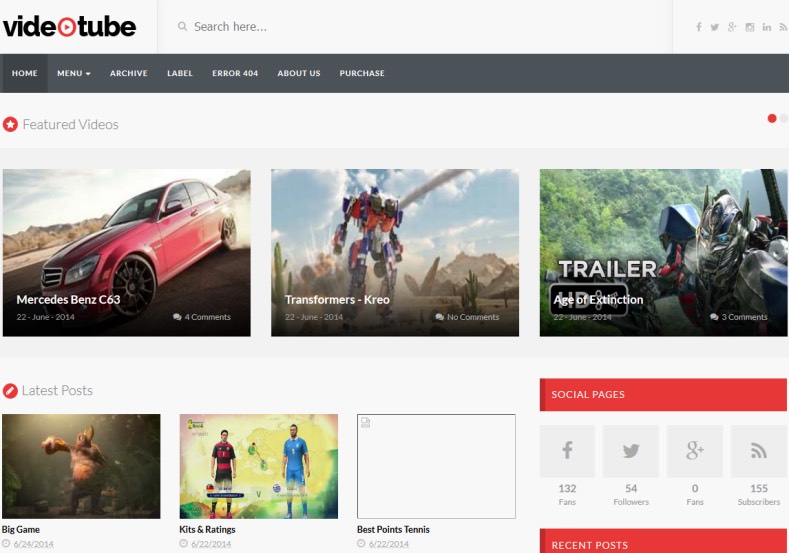This screenshot has width=789, height=553.
Task: Go to the HOME nav item
Action: 25,73
